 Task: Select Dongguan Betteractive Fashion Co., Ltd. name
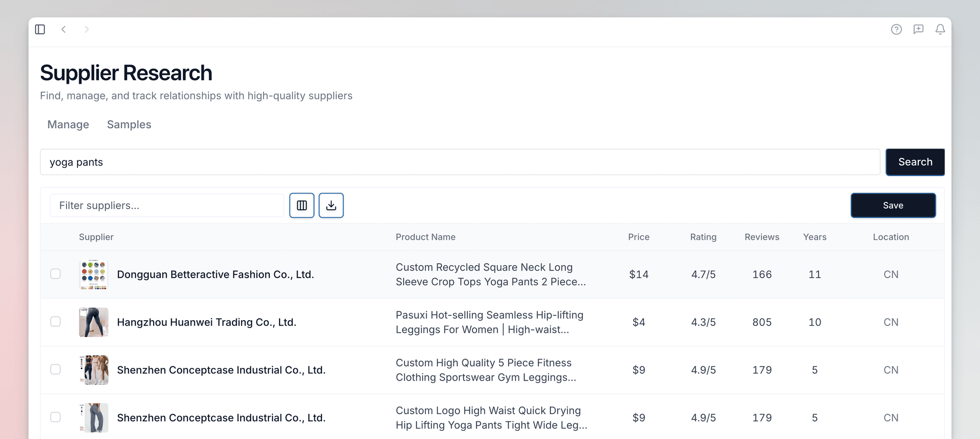[x=215, y=274]
